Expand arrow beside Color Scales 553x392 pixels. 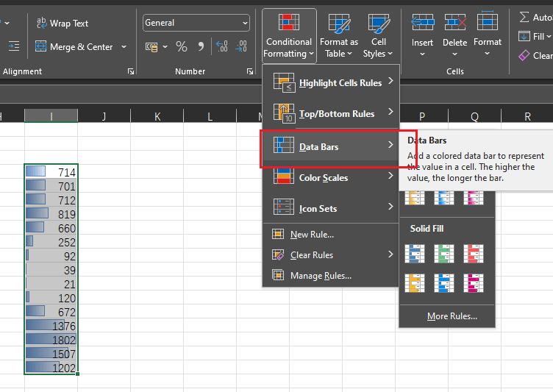(x=390, y=175)
